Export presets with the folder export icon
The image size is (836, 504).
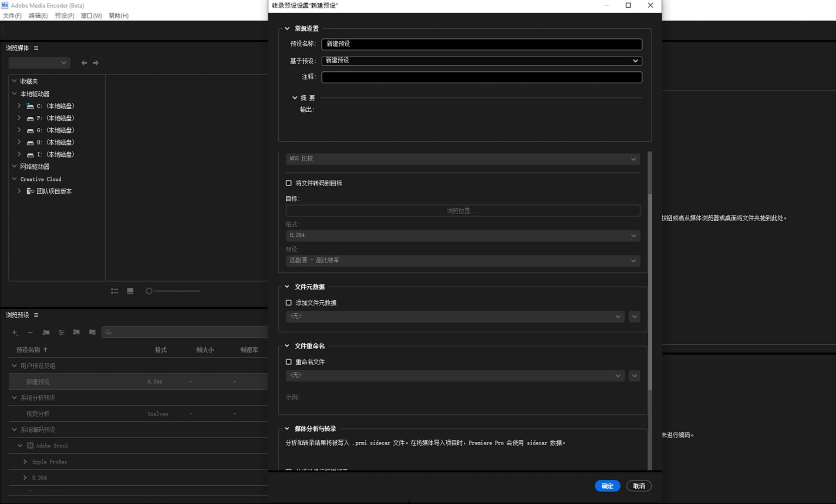pos(92,333)
